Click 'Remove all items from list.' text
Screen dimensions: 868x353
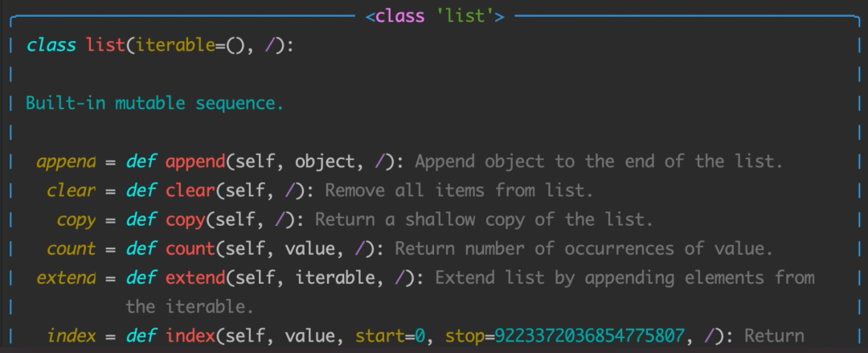coord(459,191)
